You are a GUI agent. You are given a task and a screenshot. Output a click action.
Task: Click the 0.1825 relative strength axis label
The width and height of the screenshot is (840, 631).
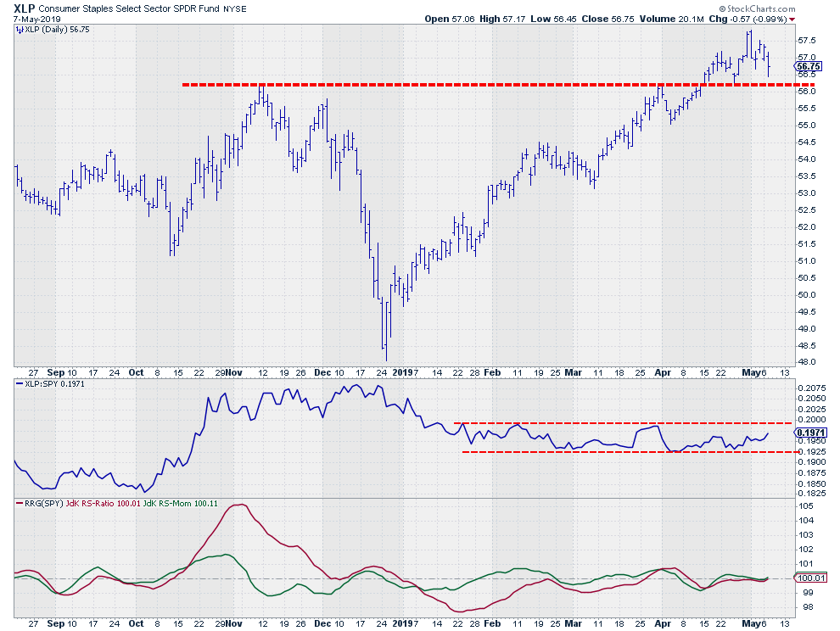click(811, 494)
